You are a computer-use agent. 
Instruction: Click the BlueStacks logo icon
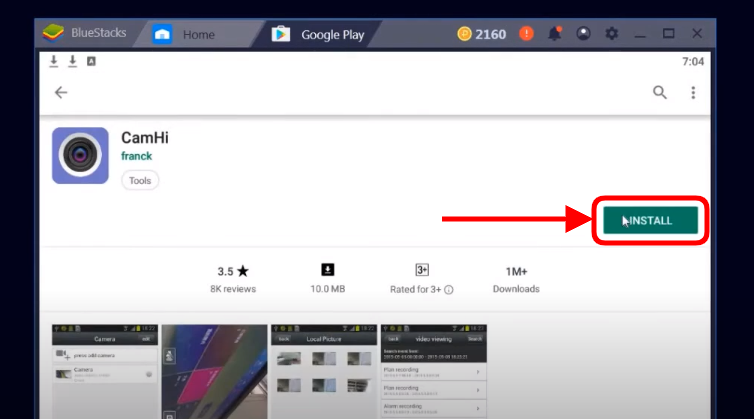coord(53,33)
